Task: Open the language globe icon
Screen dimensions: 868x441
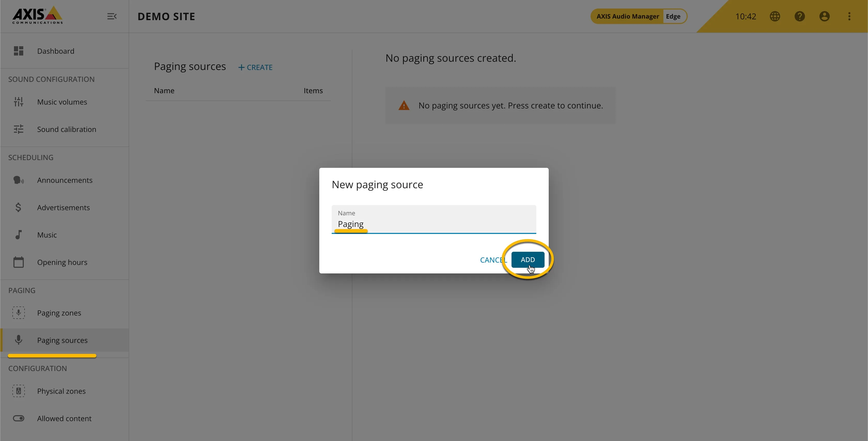Action: [775, 16]
